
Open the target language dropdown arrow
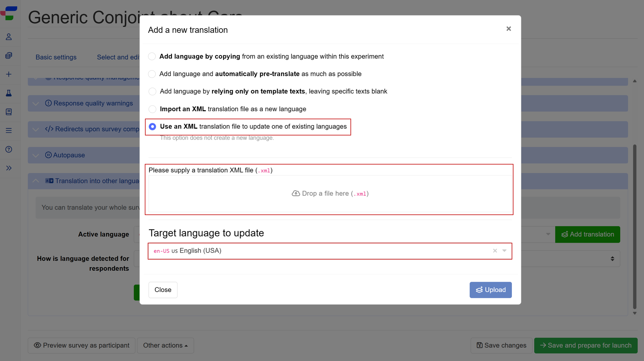(x=504, y=251)
